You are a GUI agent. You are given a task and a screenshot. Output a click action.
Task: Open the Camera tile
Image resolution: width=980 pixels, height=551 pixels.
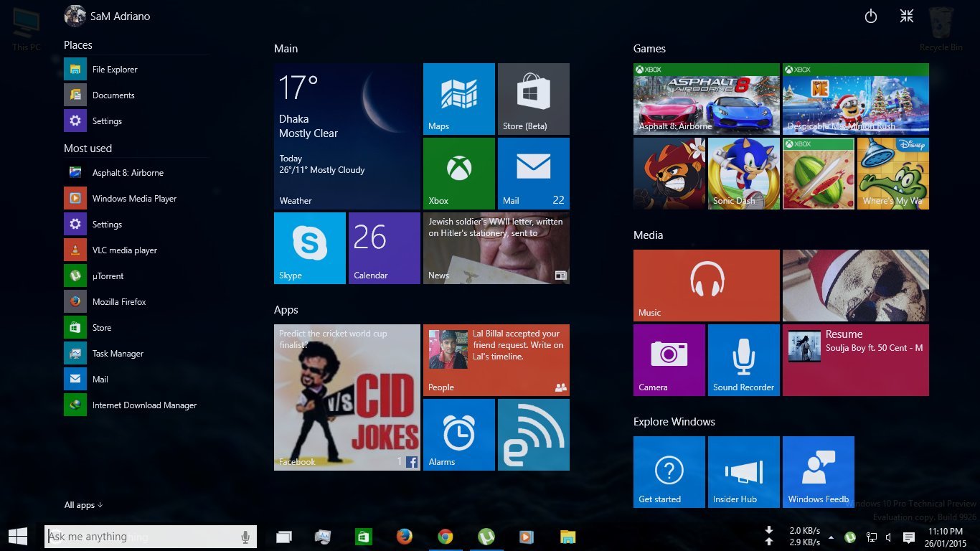(669, 360)
